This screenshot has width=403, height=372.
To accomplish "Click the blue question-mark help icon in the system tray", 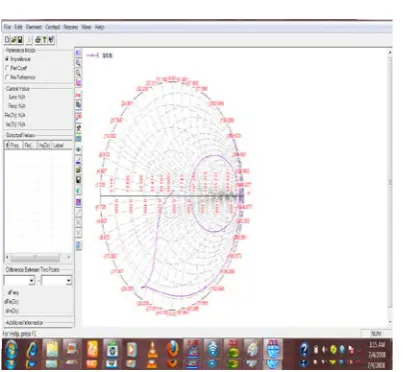I will pos(304,349).
